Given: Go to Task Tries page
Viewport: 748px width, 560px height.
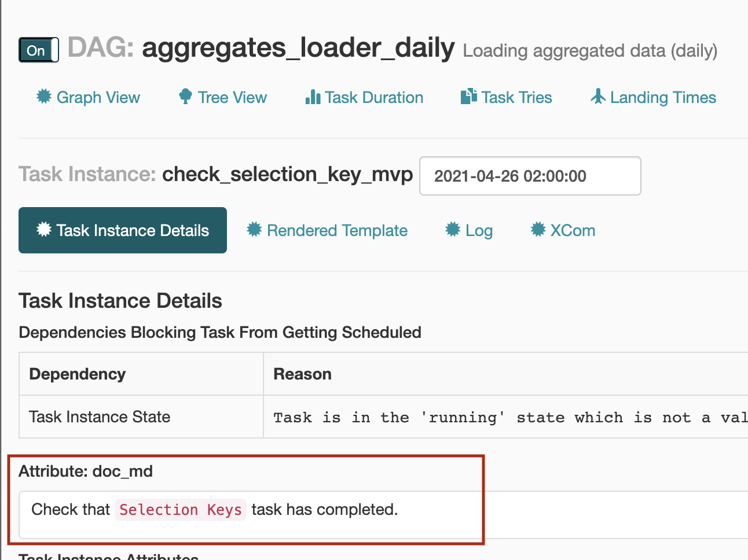Looking at the screenshot, I should (x=506, y=97).
